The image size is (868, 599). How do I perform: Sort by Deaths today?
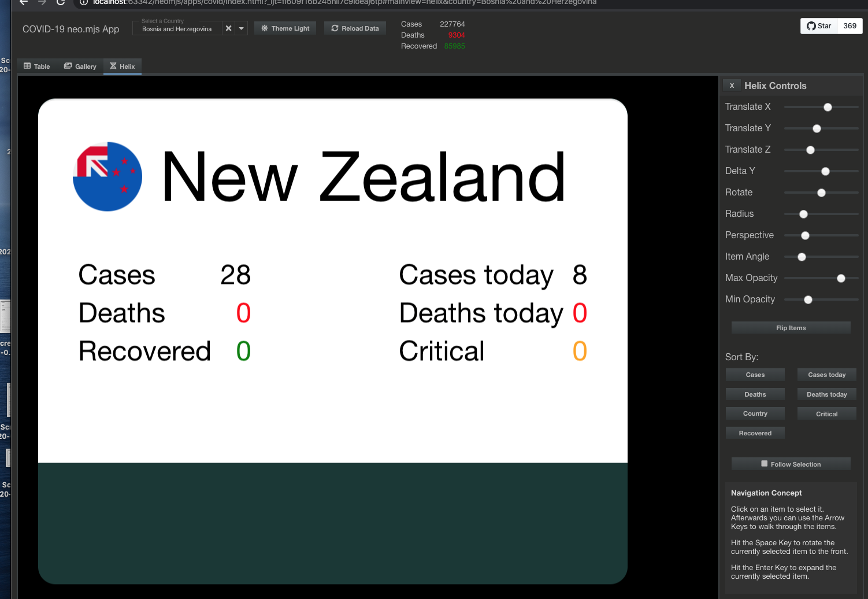pyautogui.click(x=826, y=394)
